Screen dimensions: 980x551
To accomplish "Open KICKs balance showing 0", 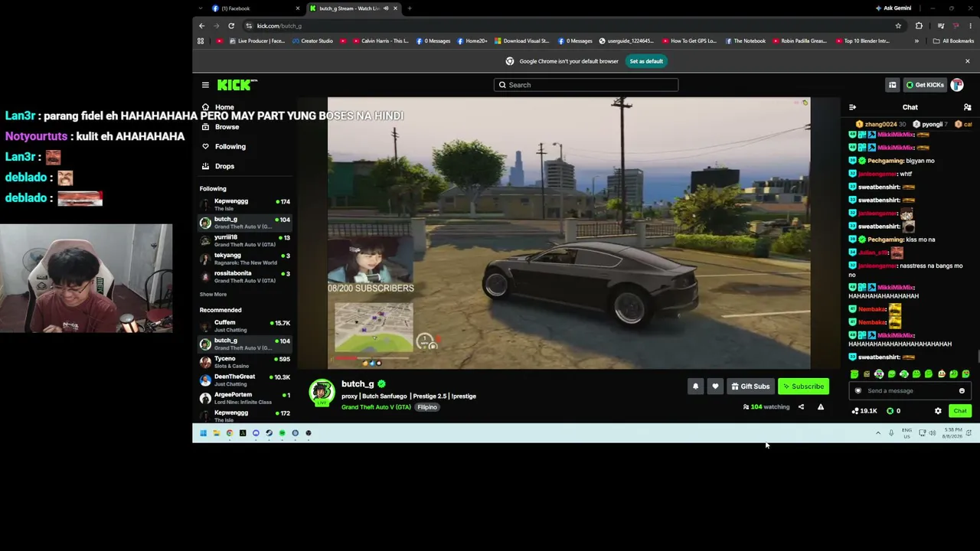I will 893,411.
